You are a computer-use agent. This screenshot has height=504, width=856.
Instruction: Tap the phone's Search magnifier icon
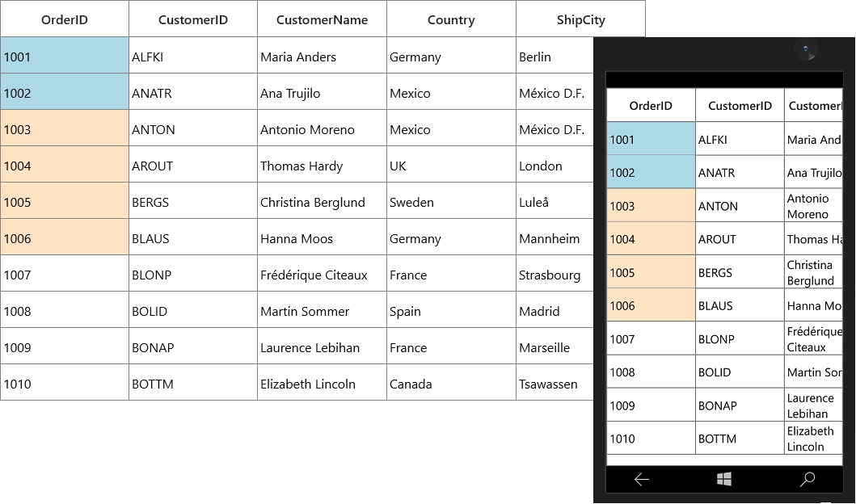(807, 479)
